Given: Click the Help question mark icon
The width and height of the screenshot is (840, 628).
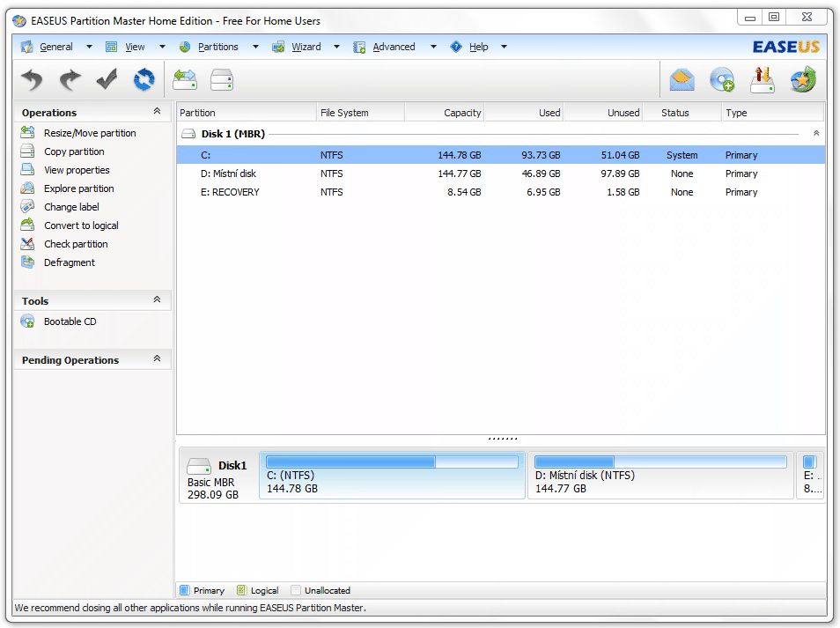Looking at the screenshot, I should coord(456,47).
